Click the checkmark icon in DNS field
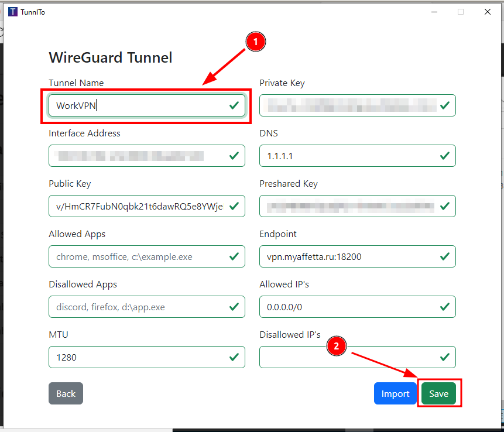The image size is (504, 432). (444, 156)
